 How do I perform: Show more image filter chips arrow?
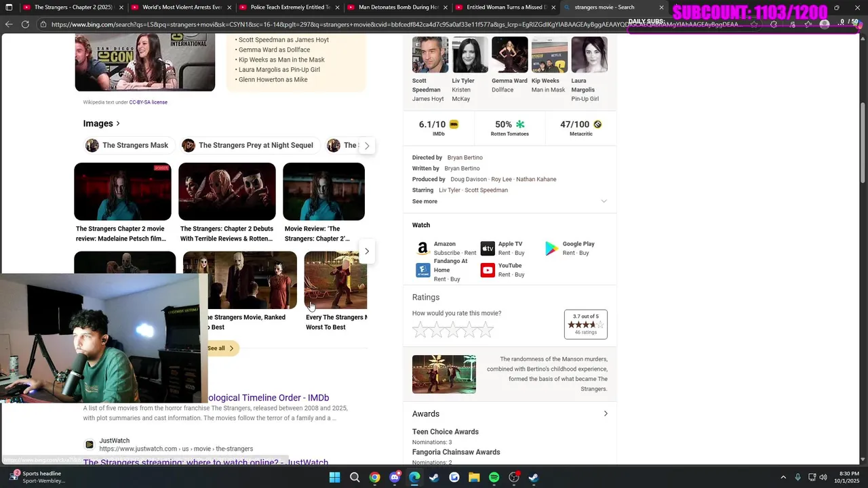(x=367, y=146)
